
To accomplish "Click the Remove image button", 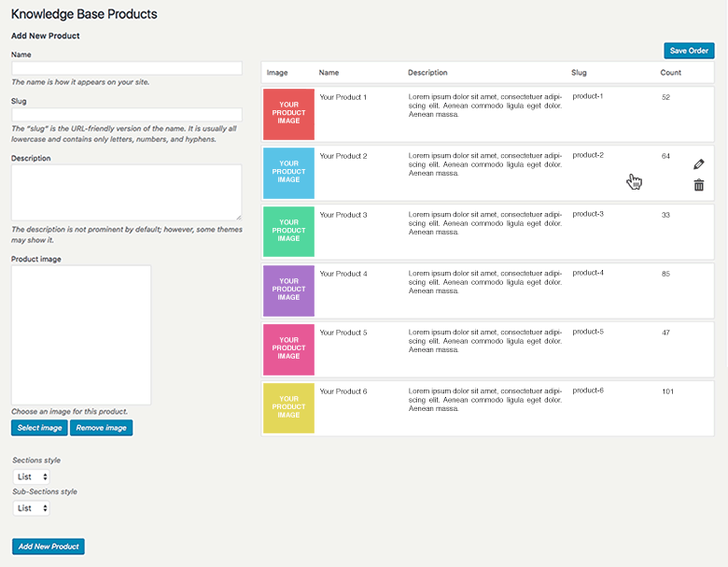I will [x=101, y=428].
